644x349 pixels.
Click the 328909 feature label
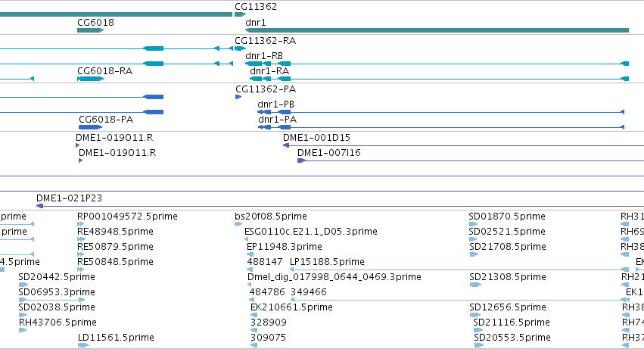pyautogui.click(x=268, y=323)
